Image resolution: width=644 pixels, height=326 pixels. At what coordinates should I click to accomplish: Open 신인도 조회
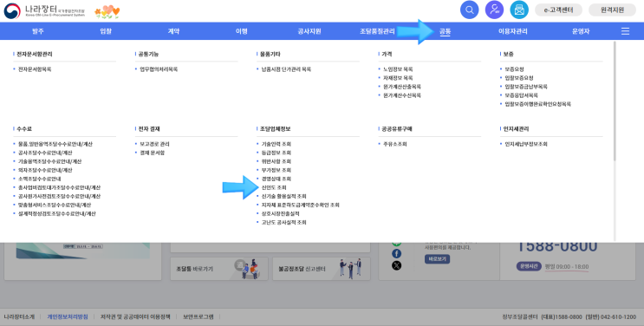[x=274, y=187]
